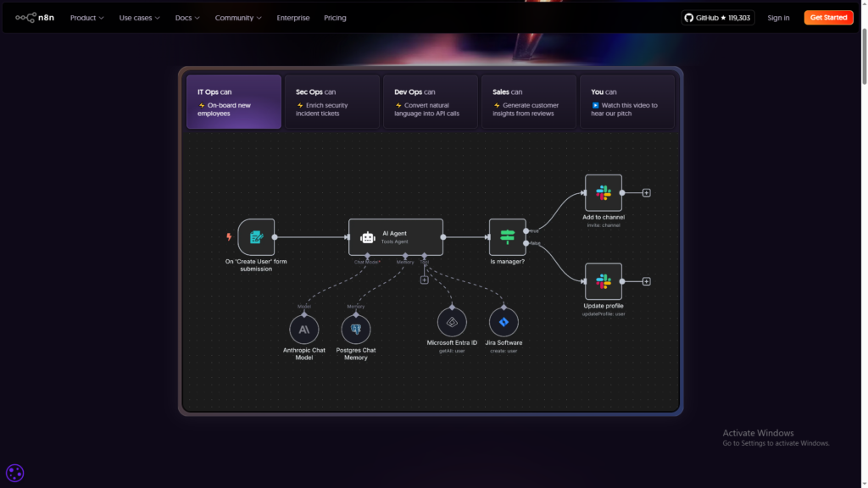
Task: Open the Product dropdown menu
Action: pos(86,17)
